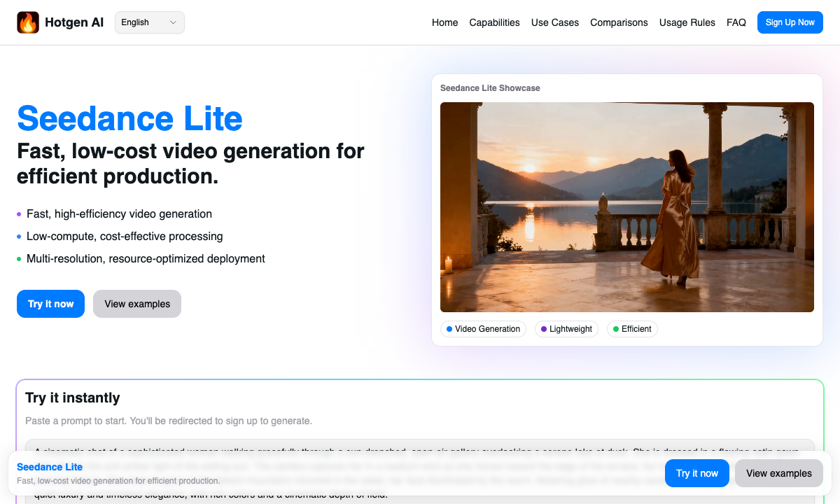Click the Seedance Lite link in the footer bar
The width and height of the screenshot is (840, 504).
pyautogui.click(x=49, y=467)
